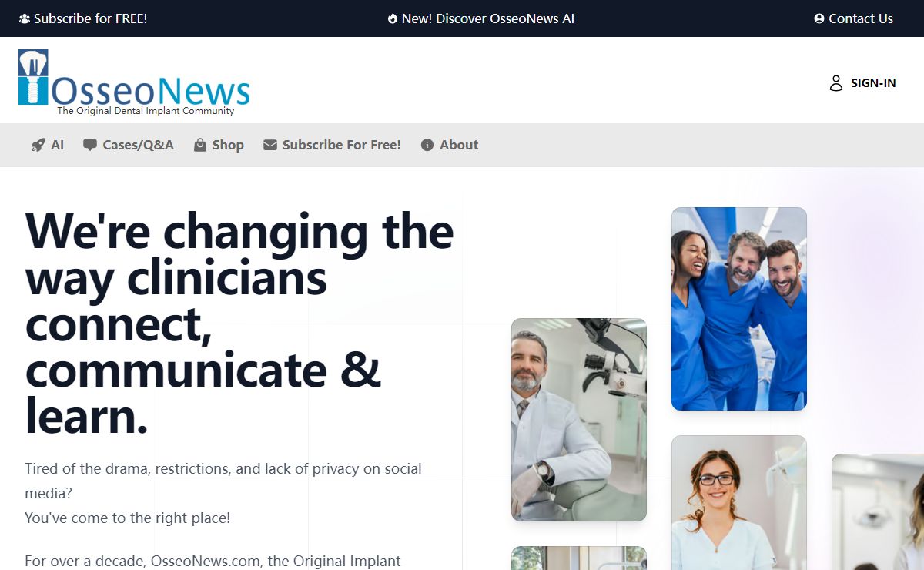Click the person icon beside Contact Us
The width and height of the screenshot is (924, 570).
pos(819,18)
